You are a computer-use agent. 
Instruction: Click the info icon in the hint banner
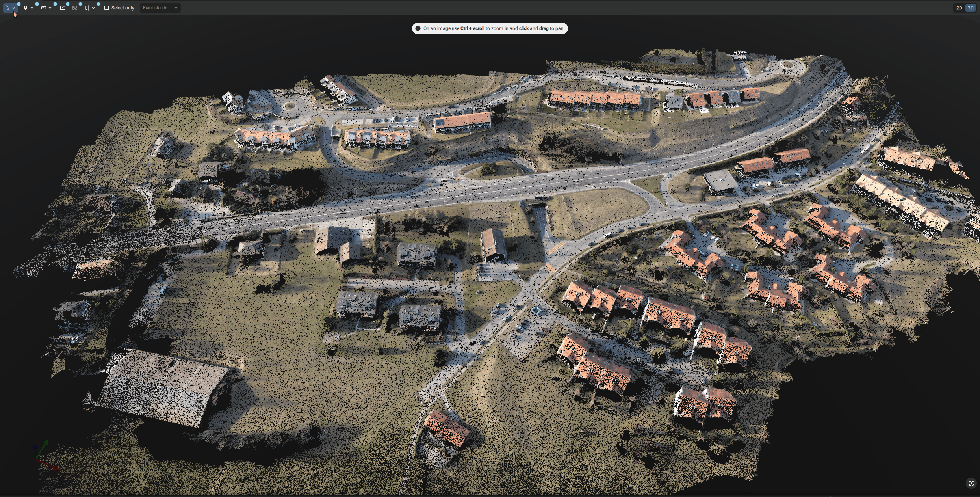[x=418, y=28]
